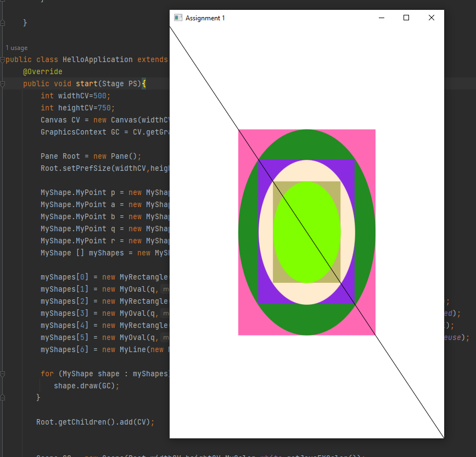Click the 'MyShape.MyPoint p' declaration

105,192
